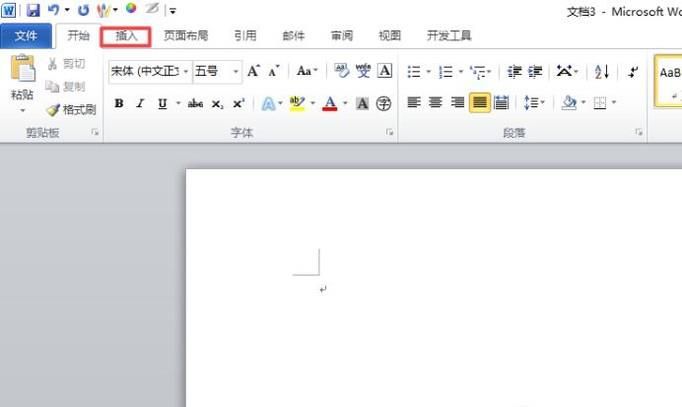Click the Align Left icon
Viewport: 682px width, 407px height.
pyautogui.click(x=414, y=103)
